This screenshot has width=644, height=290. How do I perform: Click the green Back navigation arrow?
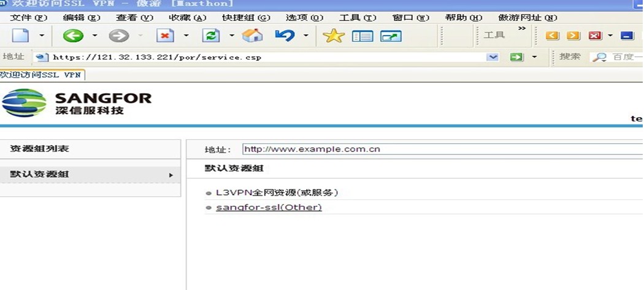click(73, 36)
